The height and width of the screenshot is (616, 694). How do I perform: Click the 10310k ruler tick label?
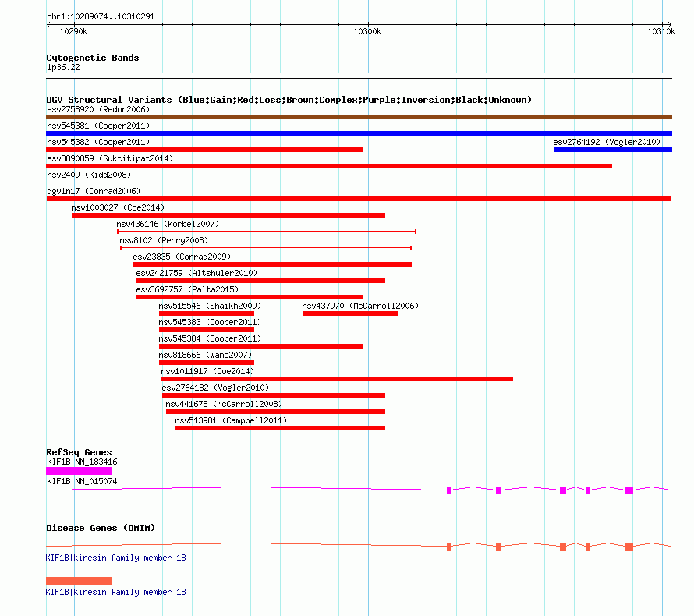point(661,31)
